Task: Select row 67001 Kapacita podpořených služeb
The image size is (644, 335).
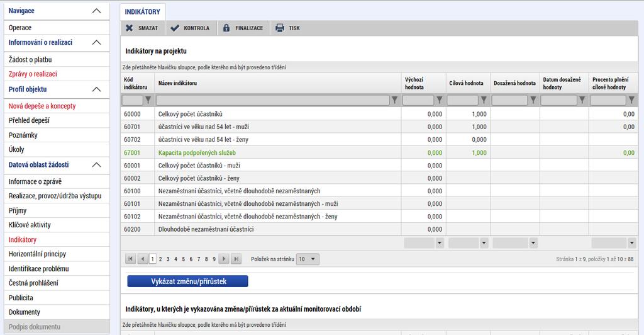Action: coord(379,152)
